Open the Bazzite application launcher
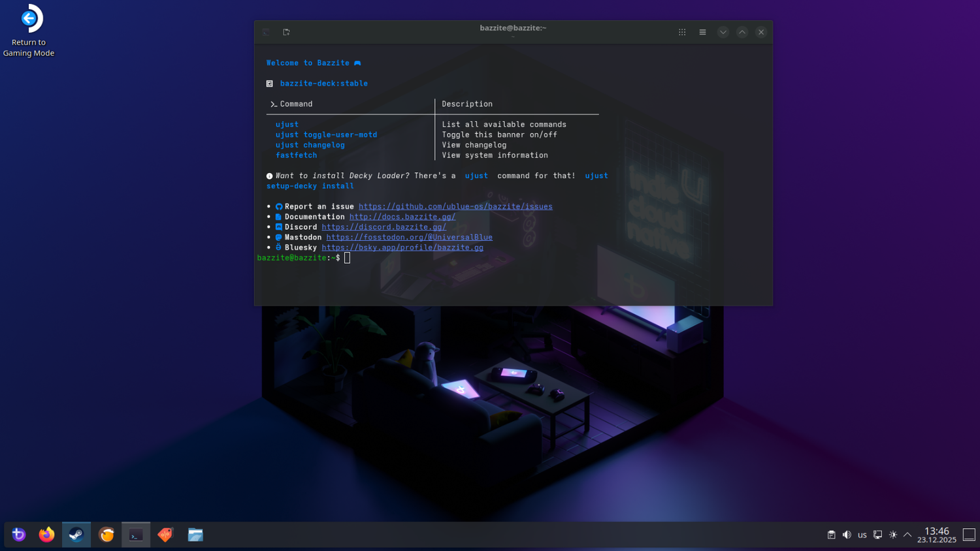980x551 pixels. coord(18,535)
